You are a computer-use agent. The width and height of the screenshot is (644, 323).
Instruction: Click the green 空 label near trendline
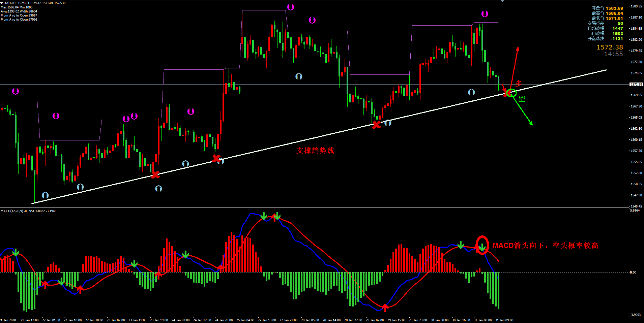click(x=522, y=99)
